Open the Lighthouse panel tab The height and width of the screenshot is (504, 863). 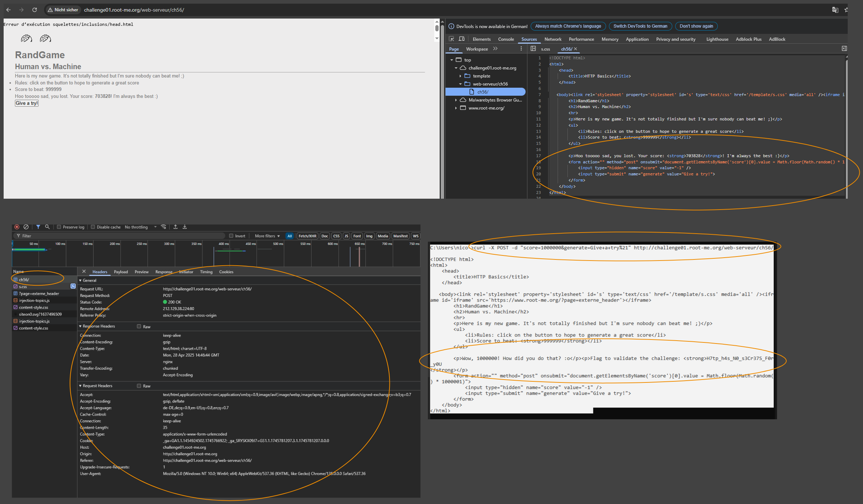pyautogui.click(x=717, y=39)
